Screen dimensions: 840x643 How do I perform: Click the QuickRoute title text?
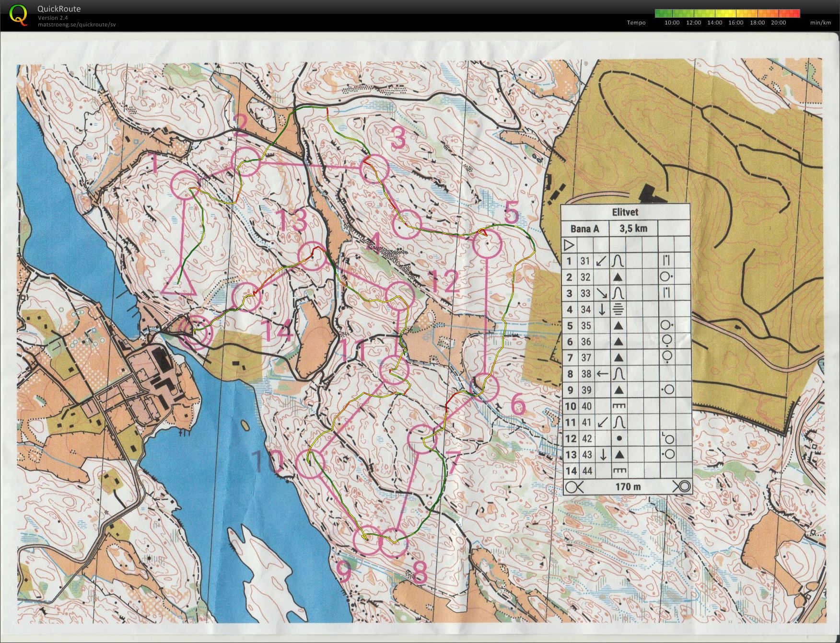point(59,9)
